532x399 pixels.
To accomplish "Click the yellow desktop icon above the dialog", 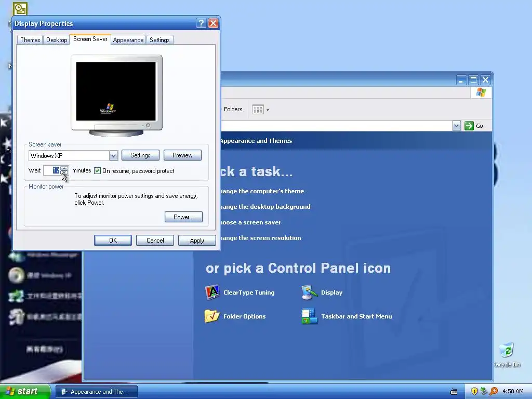I will point(20,8).
